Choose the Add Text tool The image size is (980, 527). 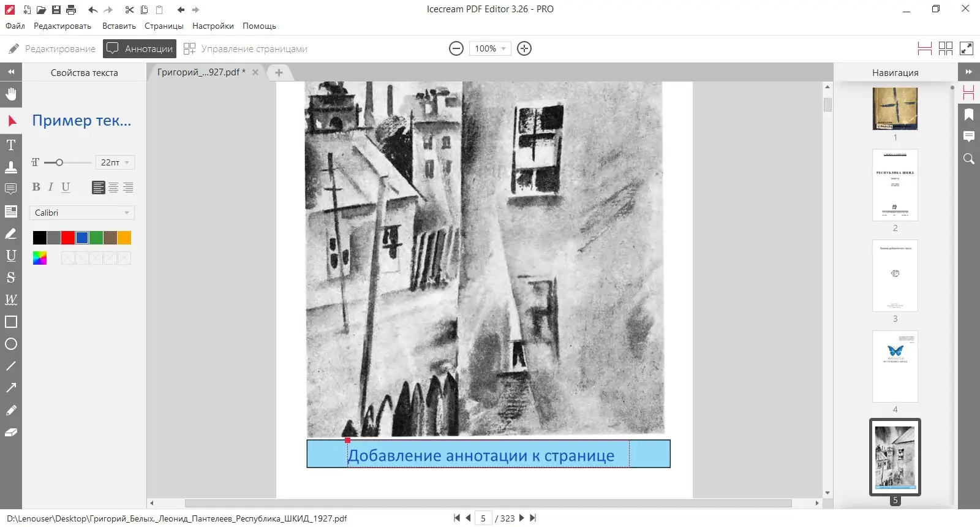[11, 145]
